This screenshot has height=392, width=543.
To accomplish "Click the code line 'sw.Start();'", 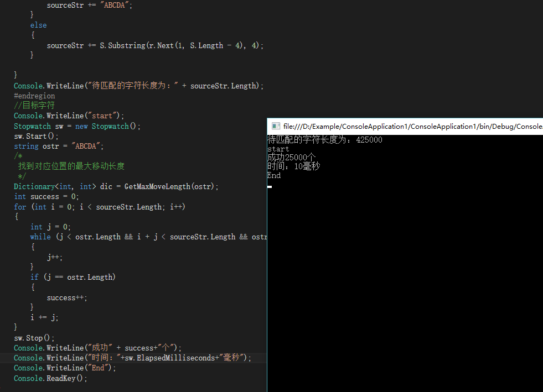I will (36, 137).
